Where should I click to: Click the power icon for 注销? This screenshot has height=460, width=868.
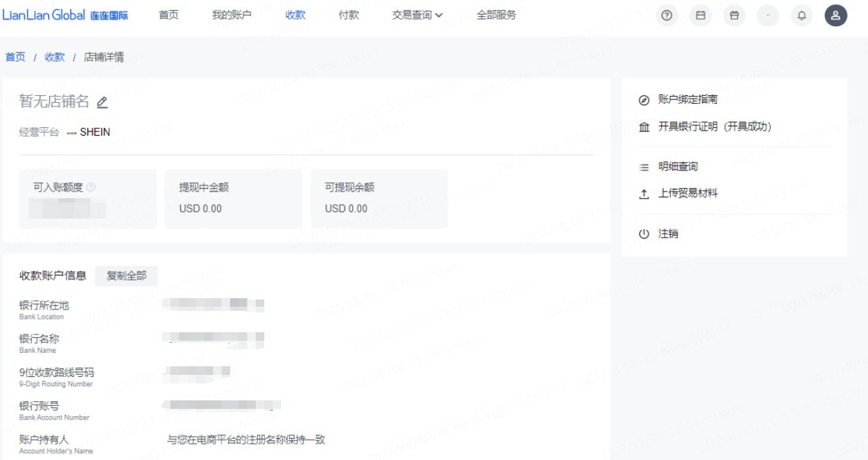click(644, 234)
